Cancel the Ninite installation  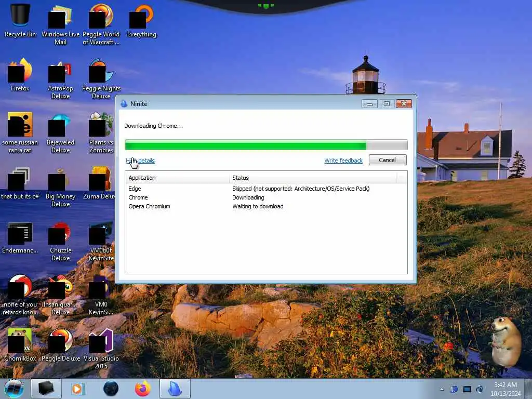(x=388, y=160)
